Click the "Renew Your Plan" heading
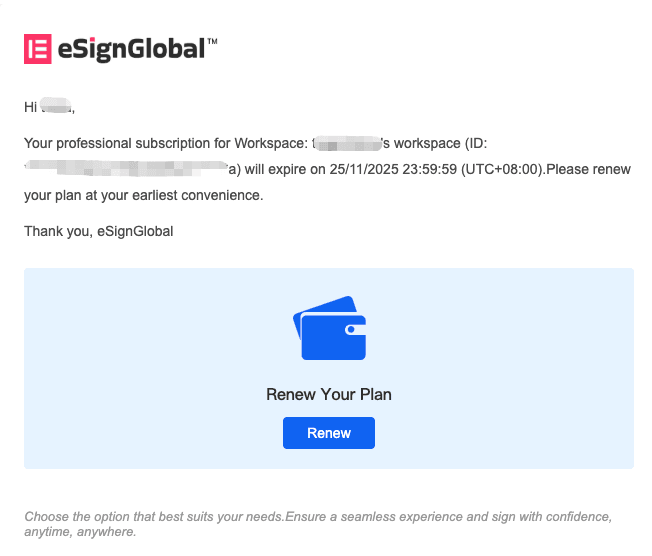This screenshot has width=652, height=556. tap(329, 394)
